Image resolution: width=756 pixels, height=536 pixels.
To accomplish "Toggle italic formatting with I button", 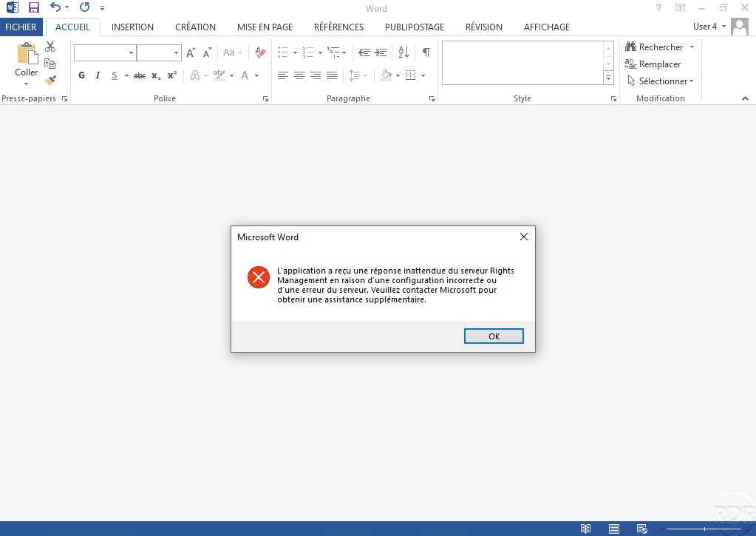I will [x=98, y=75].
